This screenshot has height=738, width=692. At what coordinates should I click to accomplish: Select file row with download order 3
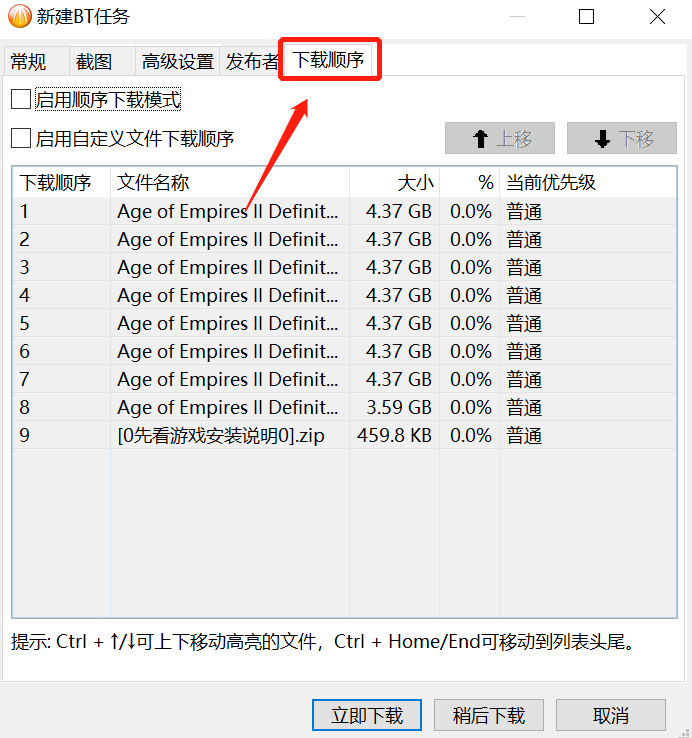click(x=345, y=267)
